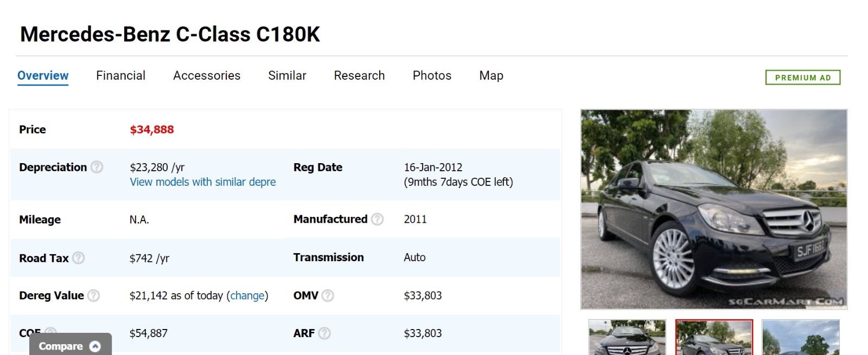Expand the Compare panel arrow
The width and height of the screenshot is (868, 355).
(95, 346)
